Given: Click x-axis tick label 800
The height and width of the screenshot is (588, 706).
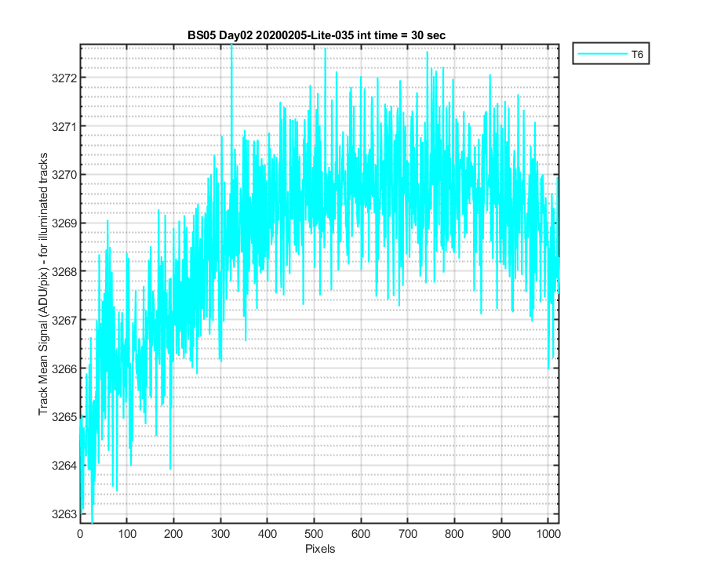Looking at the screenshot, I should click(x=454, y=534).
